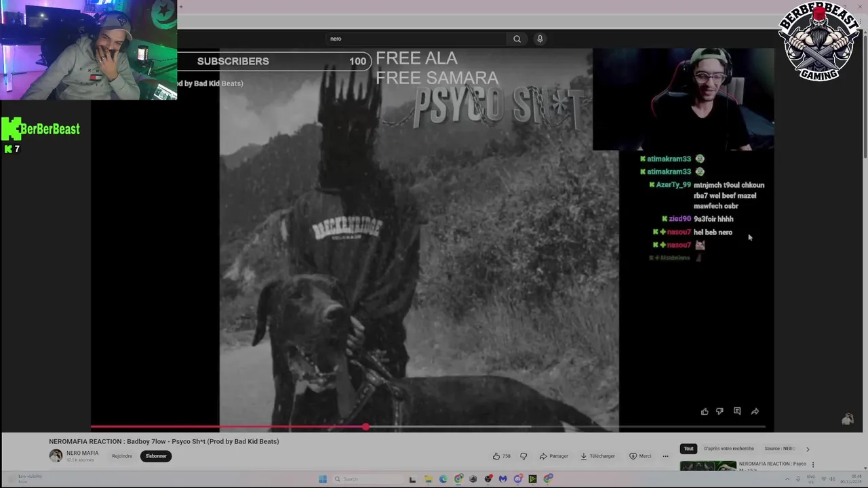Image resolution: width=868 pixels, height=488 pixels.
Task: Click overlay comment icon in video
Action: (737, 411)
